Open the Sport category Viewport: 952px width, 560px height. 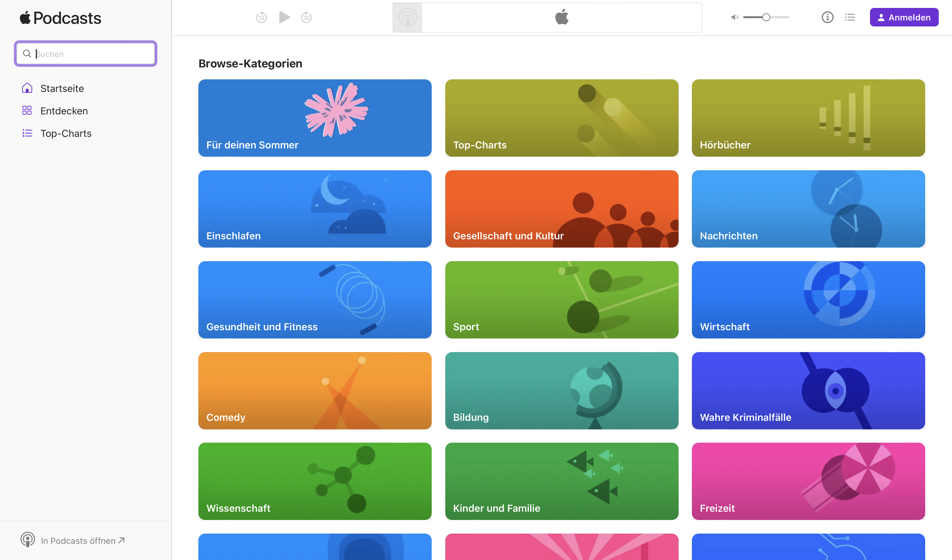coord(561,300)
